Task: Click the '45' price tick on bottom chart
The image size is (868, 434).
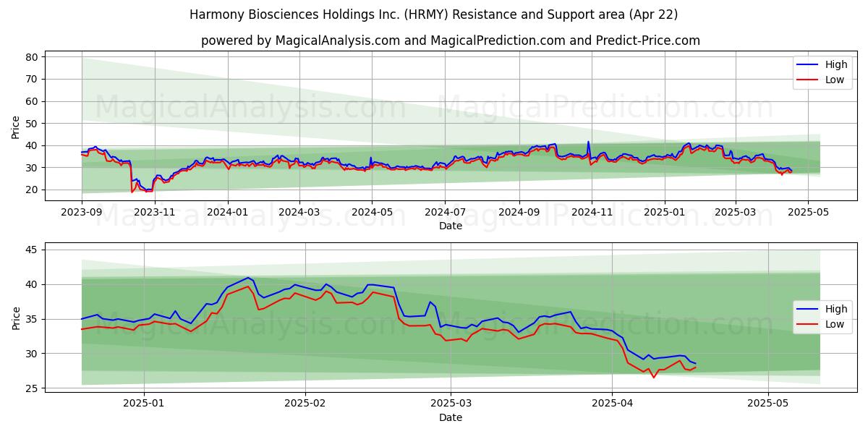Action: [x=33, y=250]
